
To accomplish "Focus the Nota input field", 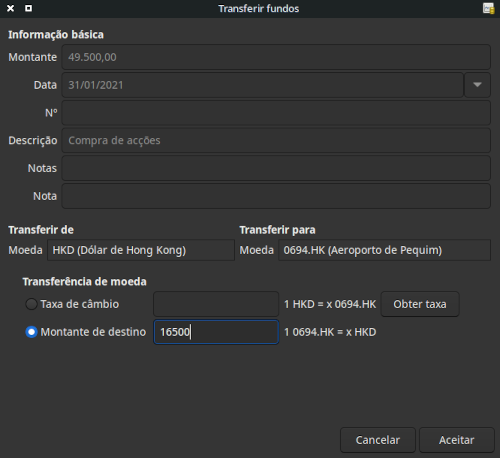I will point(276,196).
